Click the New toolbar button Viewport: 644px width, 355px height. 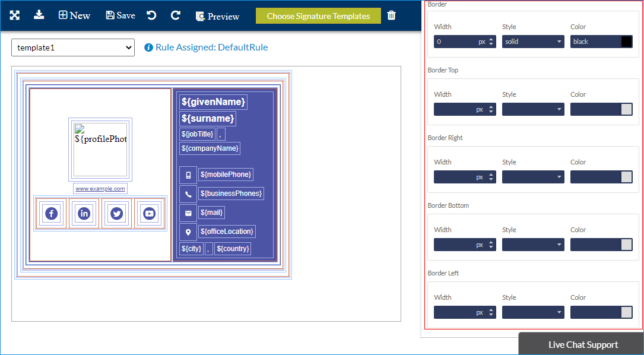pos(74,15)
